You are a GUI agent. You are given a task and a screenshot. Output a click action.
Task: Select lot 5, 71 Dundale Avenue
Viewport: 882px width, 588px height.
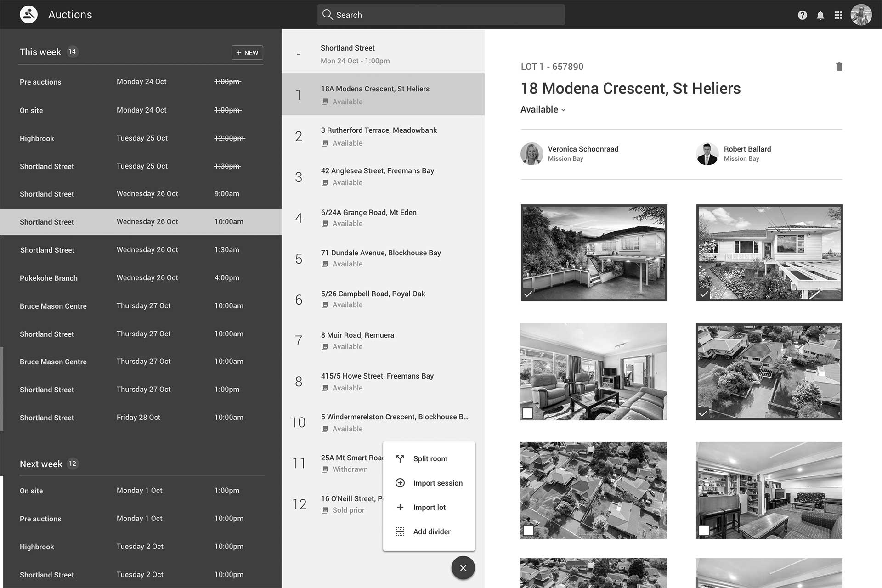[x=383, y=258]
